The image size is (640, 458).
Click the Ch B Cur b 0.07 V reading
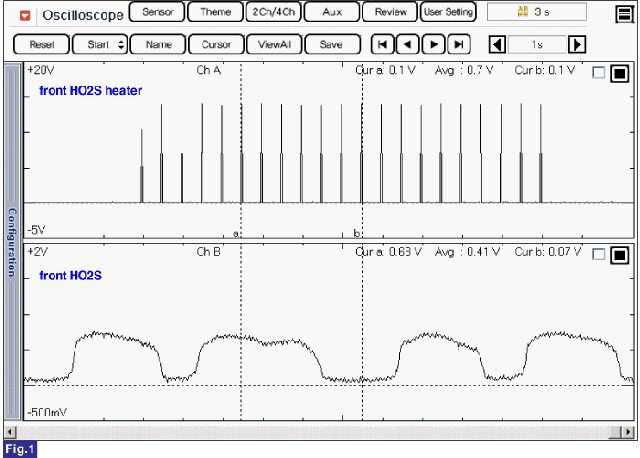click(548, 252)
